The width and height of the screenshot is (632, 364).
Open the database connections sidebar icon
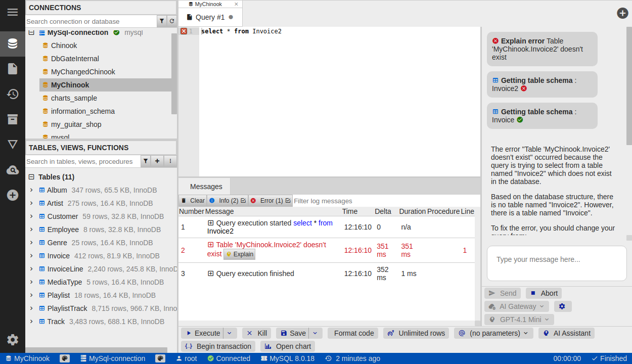click(13, 43)
